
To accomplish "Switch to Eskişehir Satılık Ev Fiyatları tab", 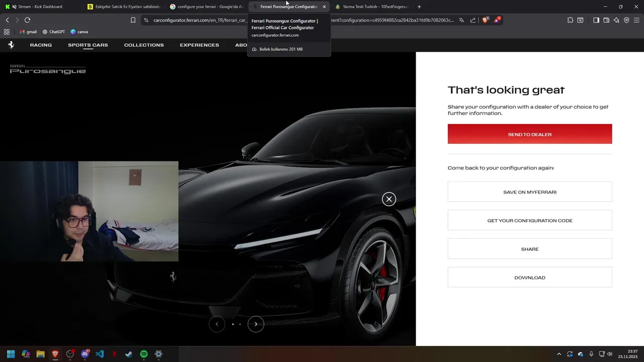I will [x=123, y=7].
